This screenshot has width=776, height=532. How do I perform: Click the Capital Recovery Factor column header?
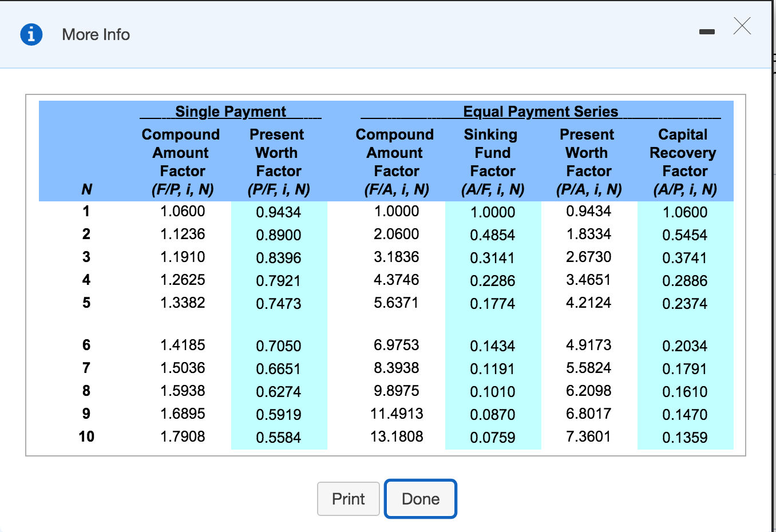684,153
